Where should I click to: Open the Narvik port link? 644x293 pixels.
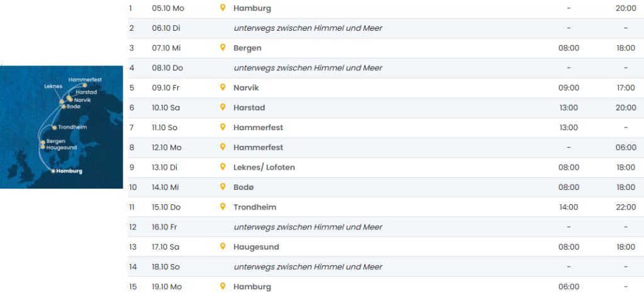tap(246, 87)
